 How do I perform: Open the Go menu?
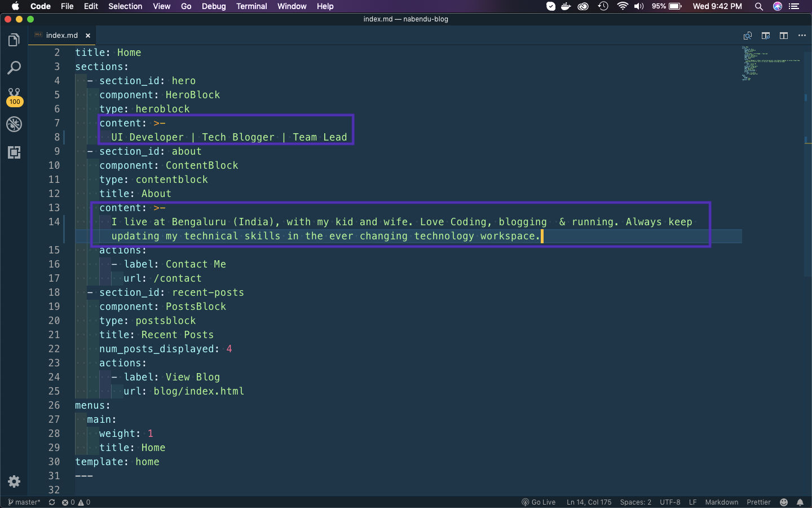[186, 6]
